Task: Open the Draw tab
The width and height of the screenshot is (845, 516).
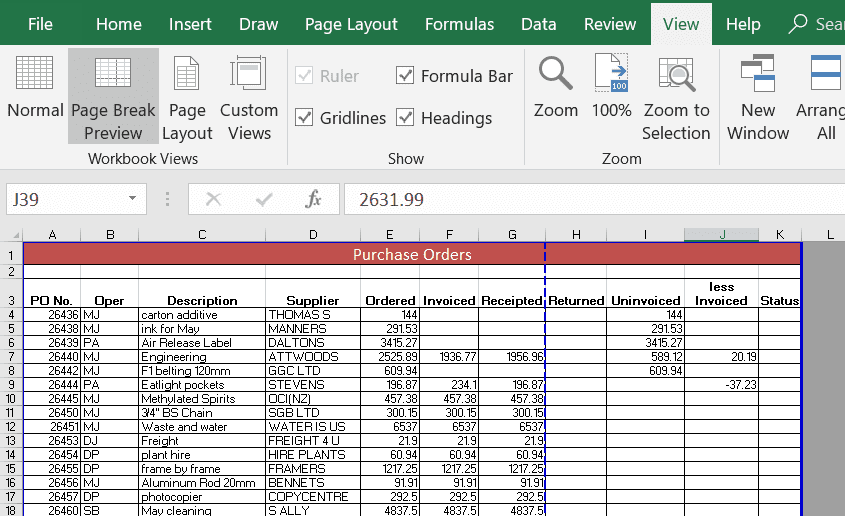Action: tap(259, 24)
